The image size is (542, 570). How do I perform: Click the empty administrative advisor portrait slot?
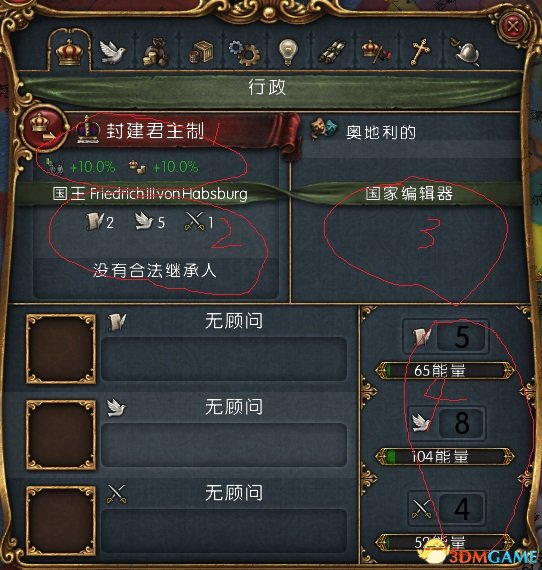61,349
